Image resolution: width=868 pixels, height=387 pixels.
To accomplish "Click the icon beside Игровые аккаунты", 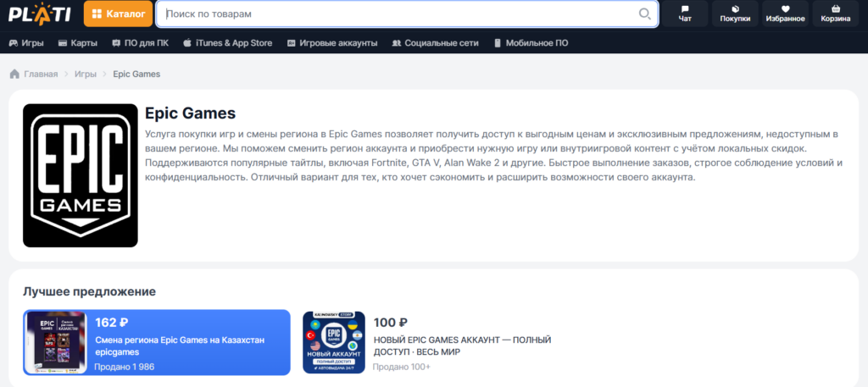I will 292,42.
